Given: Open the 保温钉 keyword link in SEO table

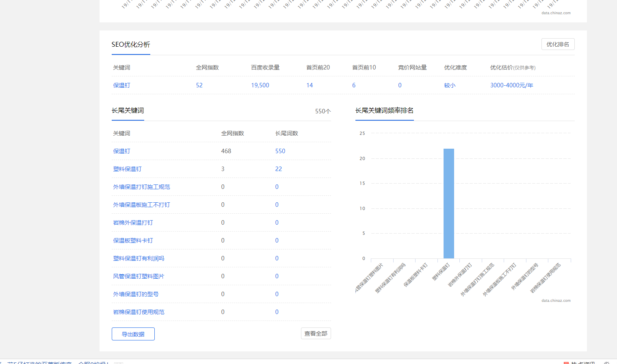Looking at the screenshot, I should (121, 85).
